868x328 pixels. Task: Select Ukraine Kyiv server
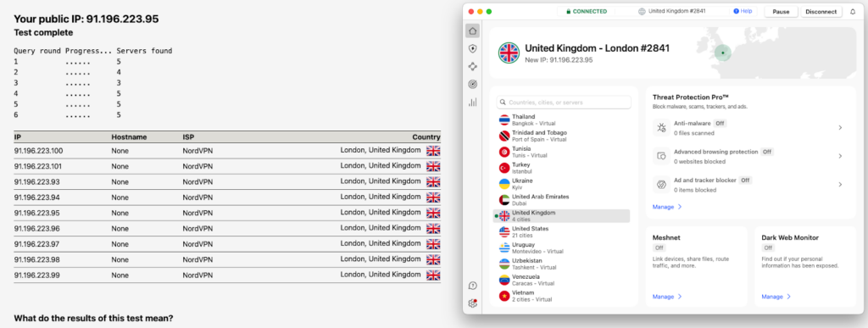[x=561, y=184]
